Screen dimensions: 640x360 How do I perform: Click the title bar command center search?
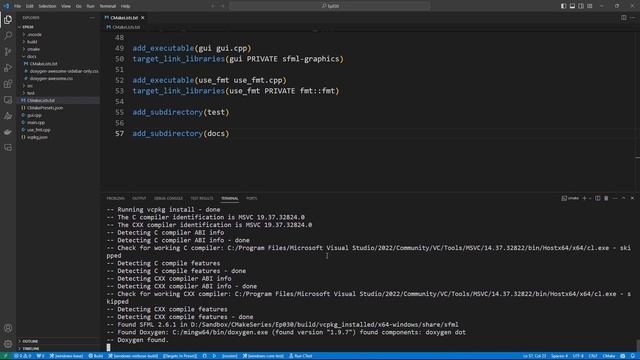click(x=329, y=6)
